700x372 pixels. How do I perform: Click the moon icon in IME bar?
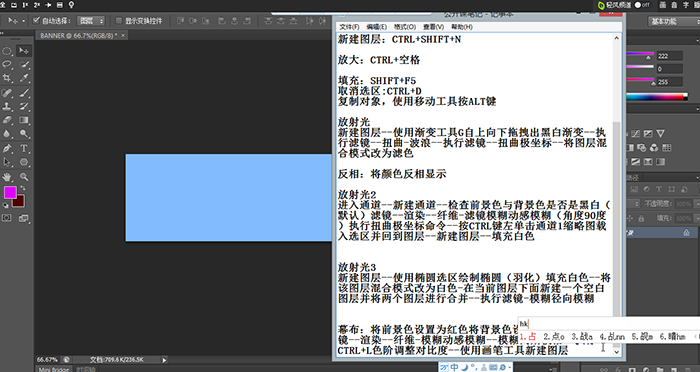[464, 368]
